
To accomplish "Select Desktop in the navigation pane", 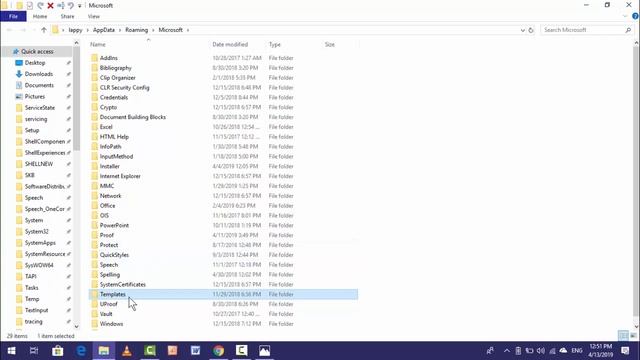I will coord(35,63).
